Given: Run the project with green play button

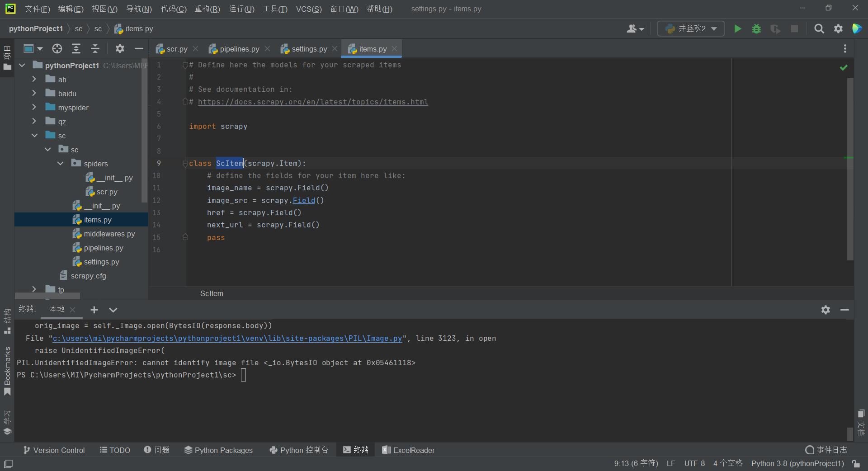Looking at the screenshot, I should pos(737,29).
